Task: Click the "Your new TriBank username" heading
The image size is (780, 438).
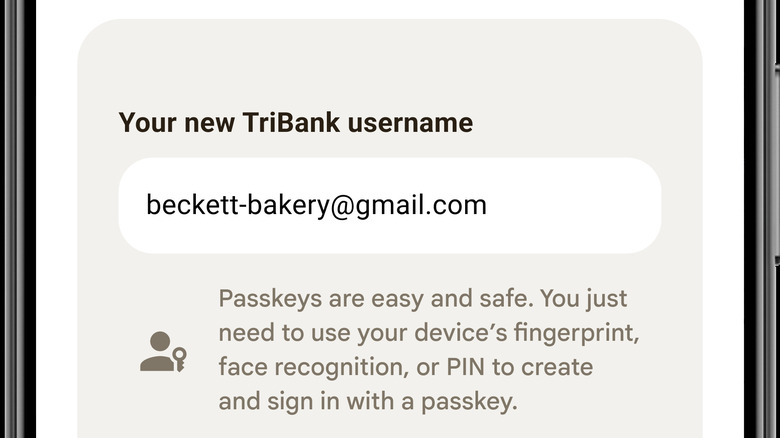Action: [x=295, y=123]
